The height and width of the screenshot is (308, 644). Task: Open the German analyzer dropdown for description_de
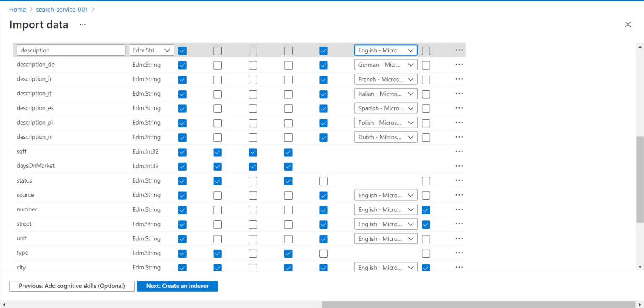click(x=385, y=64)
